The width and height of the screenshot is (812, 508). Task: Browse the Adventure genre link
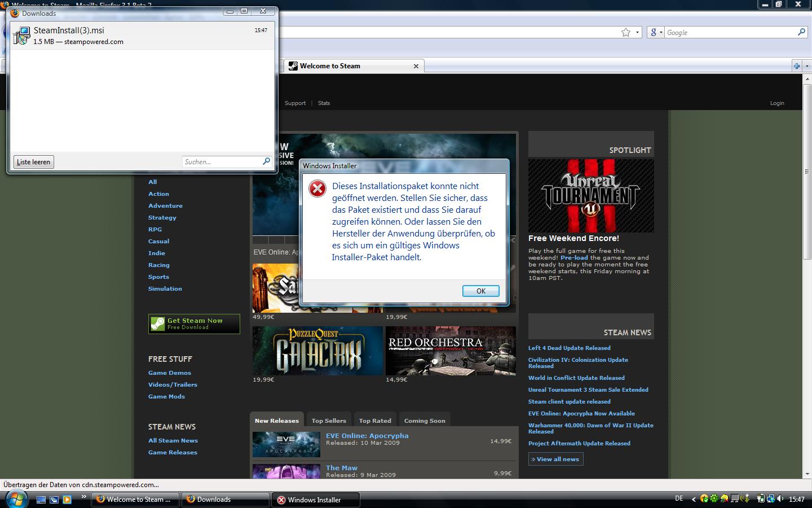pos(165,205)
